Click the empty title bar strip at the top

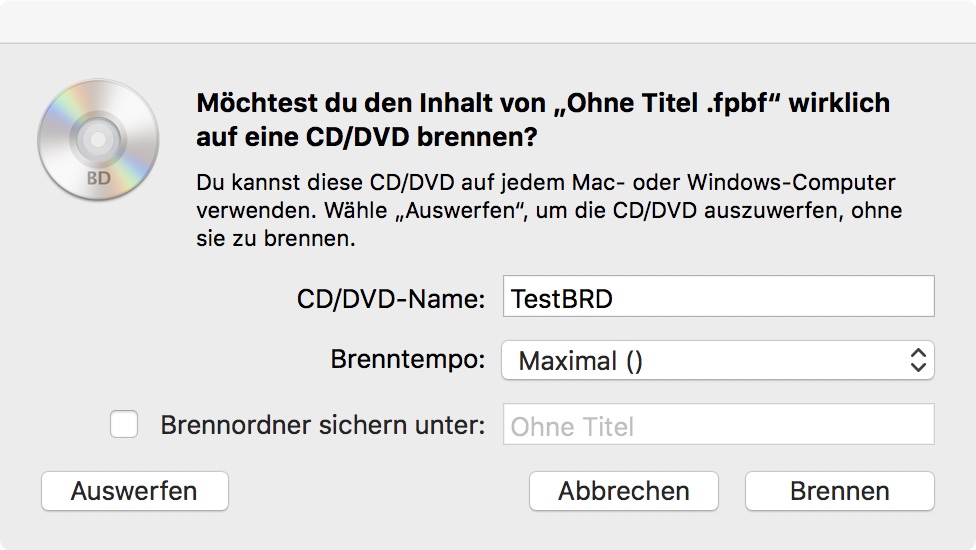tap(488, 21)
